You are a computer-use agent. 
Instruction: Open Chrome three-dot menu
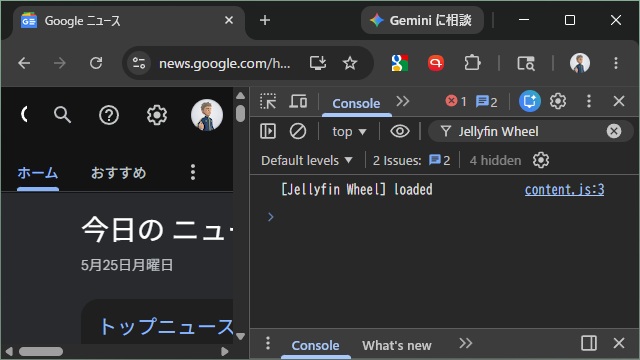tap(616, 63)
